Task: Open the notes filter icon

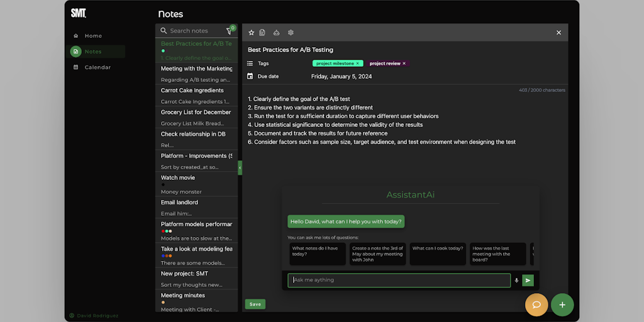Action: pos(230,31)
